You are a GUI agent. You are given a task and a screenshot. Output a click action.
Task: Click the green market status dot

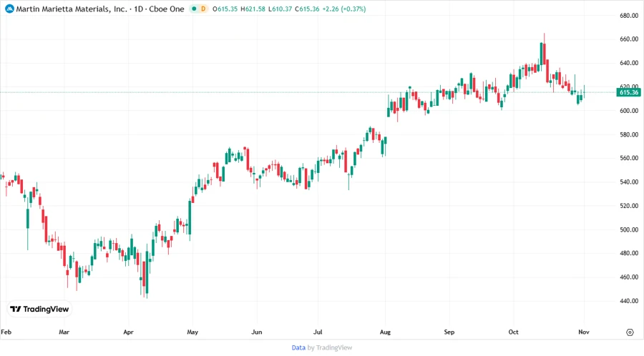[x=194, y=9]
